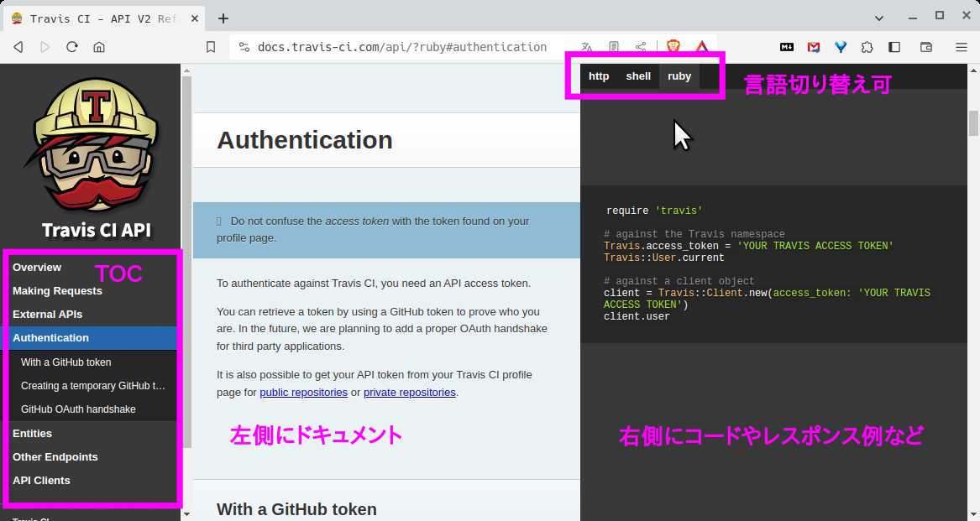Click the grayed forward navigation arrow
The height and width of the screenshot is (521, 980).
(x=45, y=47)
